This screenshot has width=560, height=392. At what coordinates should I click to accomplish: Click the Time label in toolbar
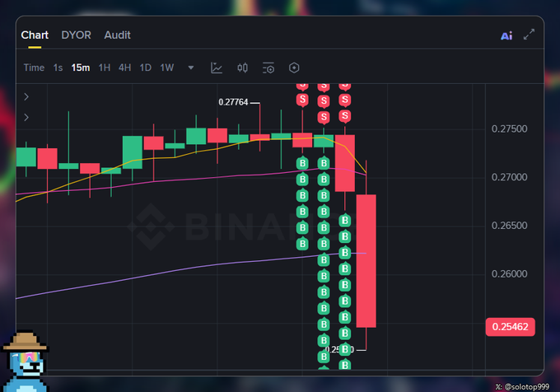point(34,68)
